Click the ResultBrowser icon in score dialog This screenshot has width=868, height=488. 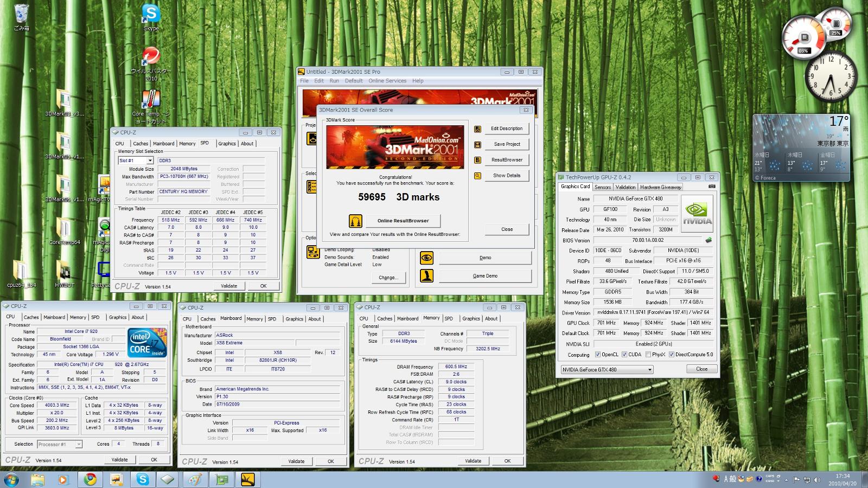click(x=477, y=160)
